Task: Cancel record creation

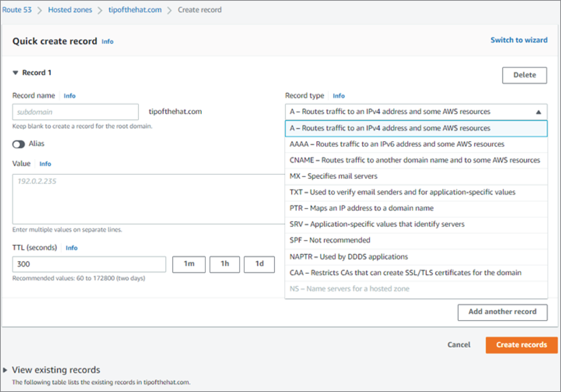Action: coord(459,345)
